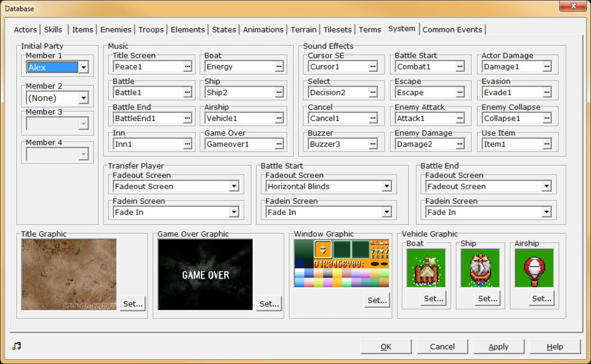Apply current database changes

pos(498,346)
